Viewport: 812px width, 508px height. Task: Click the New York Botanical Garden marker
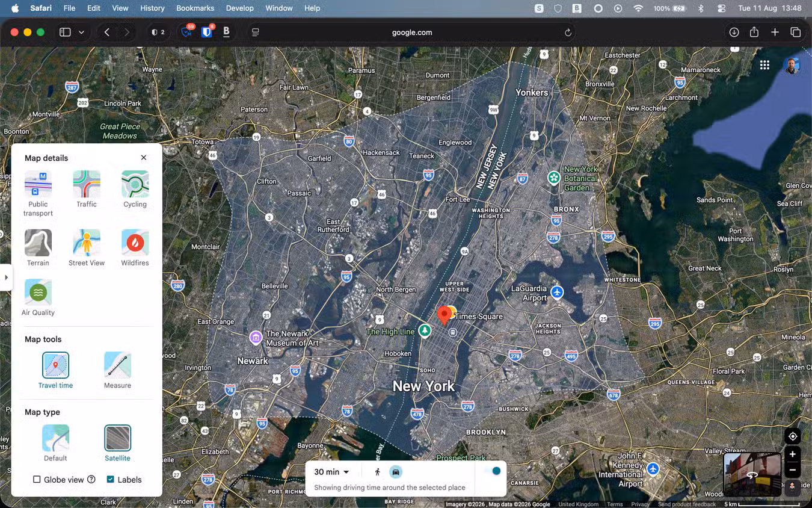[553, 178]
